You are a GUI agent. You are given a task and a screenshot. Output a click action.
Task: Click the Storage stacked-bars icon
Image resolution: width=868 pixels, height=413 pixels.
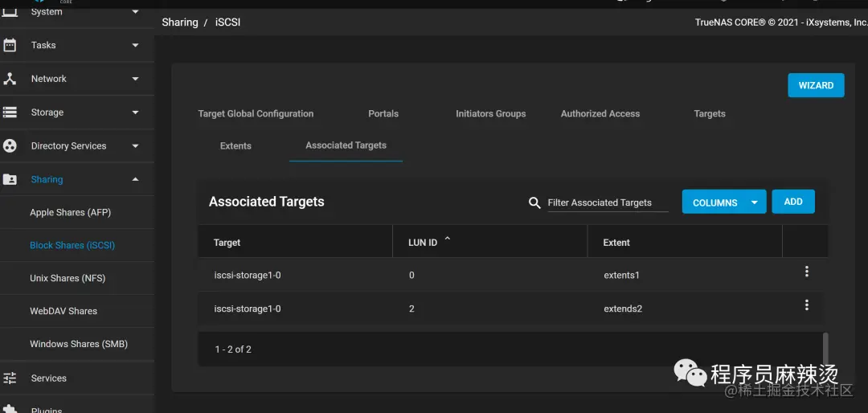(x=10, y=112)
